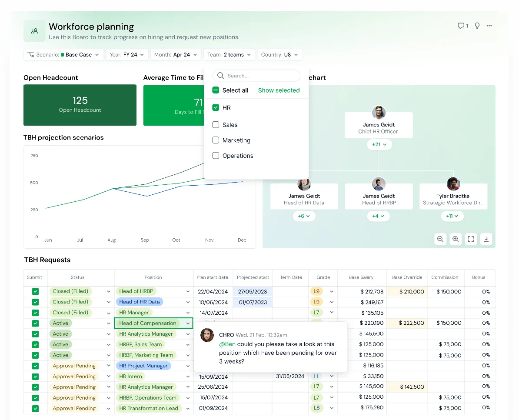Open status dropdown for Head of HRBP row
519x420 pixels.
[109, 292]
